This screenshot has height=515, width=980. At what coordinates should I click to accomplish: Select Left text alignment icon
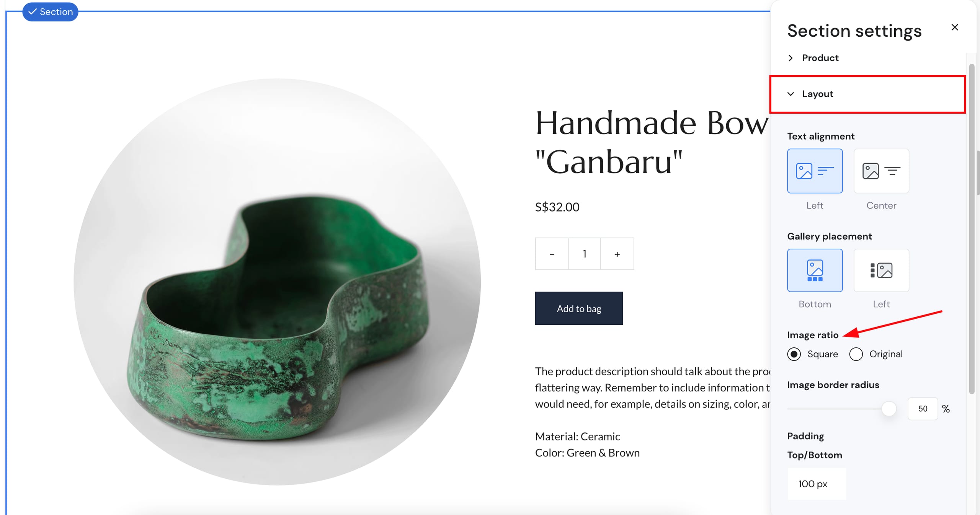point(815,171)
